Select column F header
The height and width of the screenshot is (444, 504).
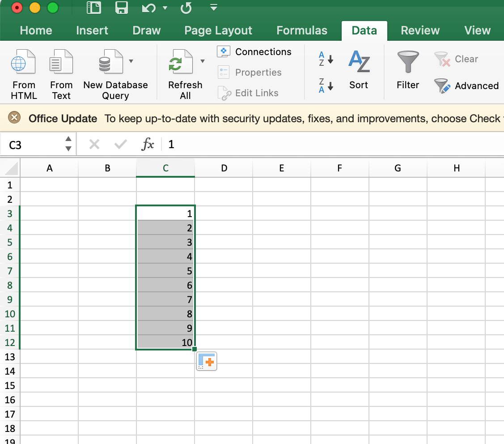click(340, 168)
